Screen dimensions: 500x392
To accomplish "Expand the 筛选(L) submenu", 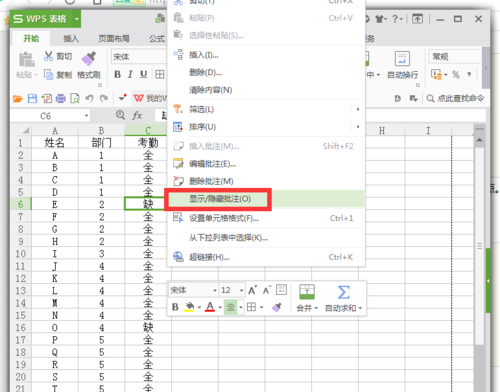I will pos(265,109).
